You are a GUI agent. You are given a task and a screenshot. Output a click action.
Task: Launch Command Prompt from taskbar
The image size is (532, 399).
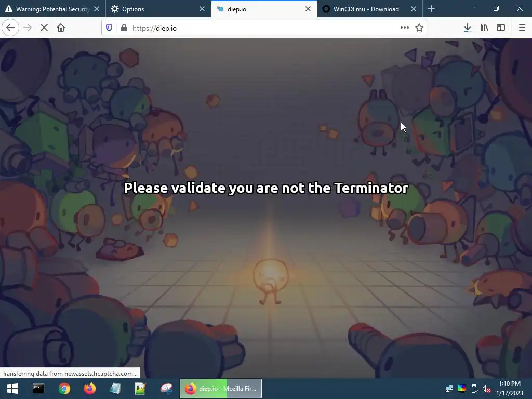pos(38,389)
